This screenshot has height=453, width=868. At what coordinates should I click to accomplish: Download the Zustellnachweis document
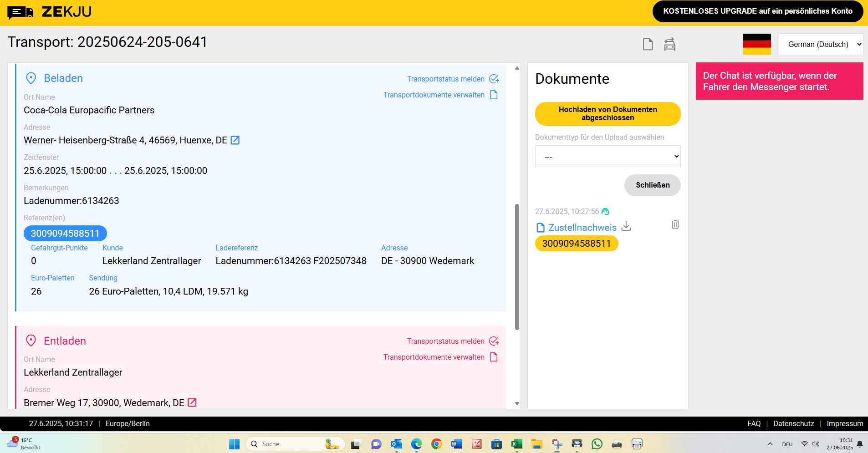click(x=626, y=226)
